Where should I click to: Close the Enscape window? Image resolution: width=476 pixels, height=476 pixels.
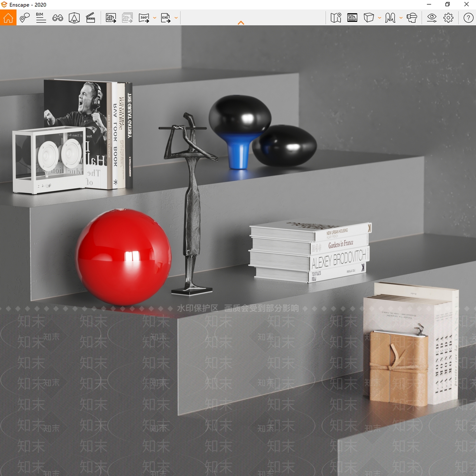tap(466, 4)
